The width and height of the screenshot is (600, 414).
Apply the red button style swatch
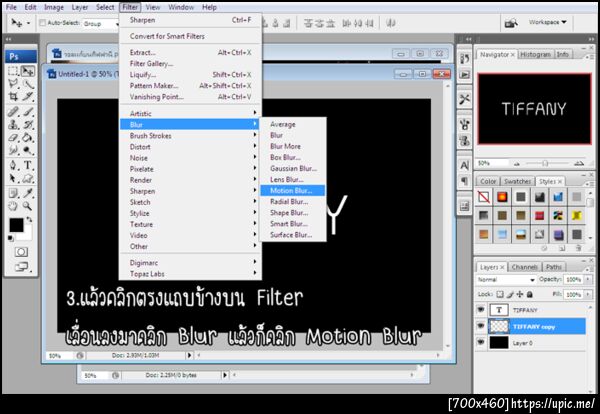(539, 216)
